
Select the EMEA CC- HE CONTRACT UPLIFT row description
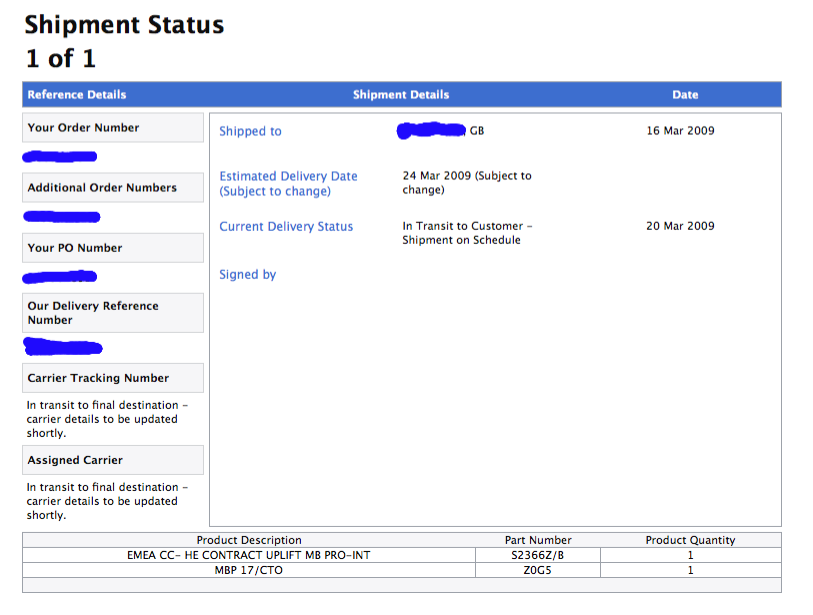[x=249, y=555]
